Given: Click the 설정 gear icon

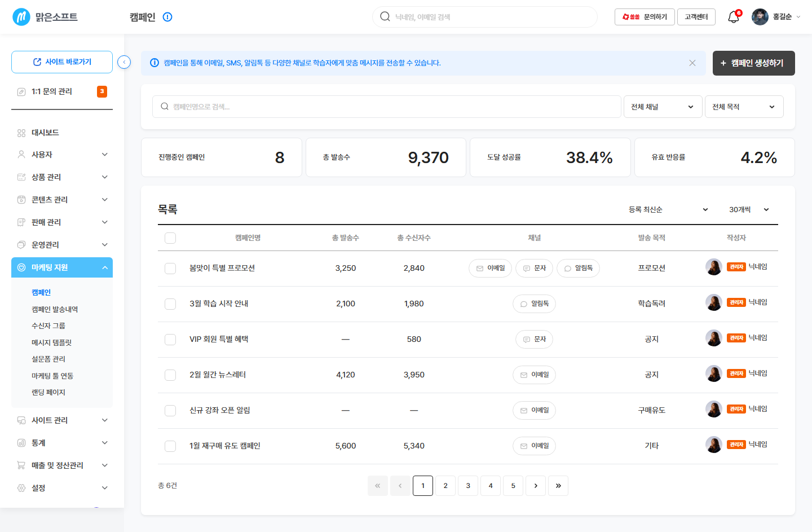Looking at the screenshot, I should 21,488.
